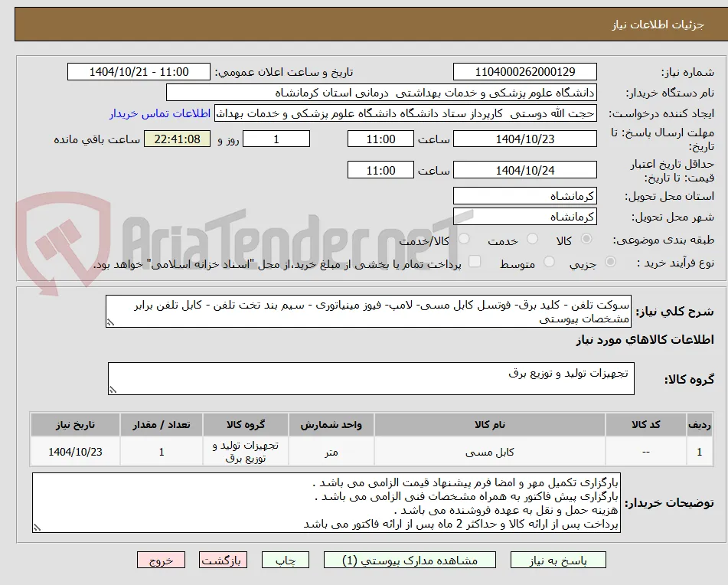Select the جزیی purchase type radio
The height and width of the screenshot is (585, 728).
[x=610, y=262]
